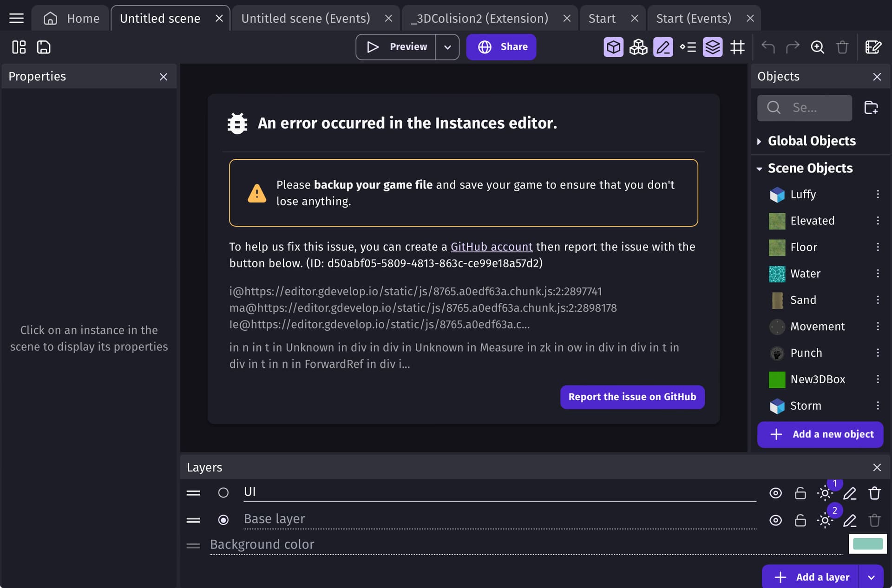This screenshot has height=588, width=892.
Task: Open the objects editor from the toolbar
Action: [613, 47]
